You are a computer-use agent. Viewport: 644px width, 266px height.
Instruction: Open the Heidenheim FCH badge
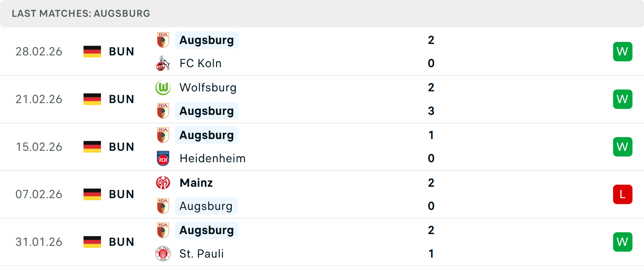tap(163, 158)
